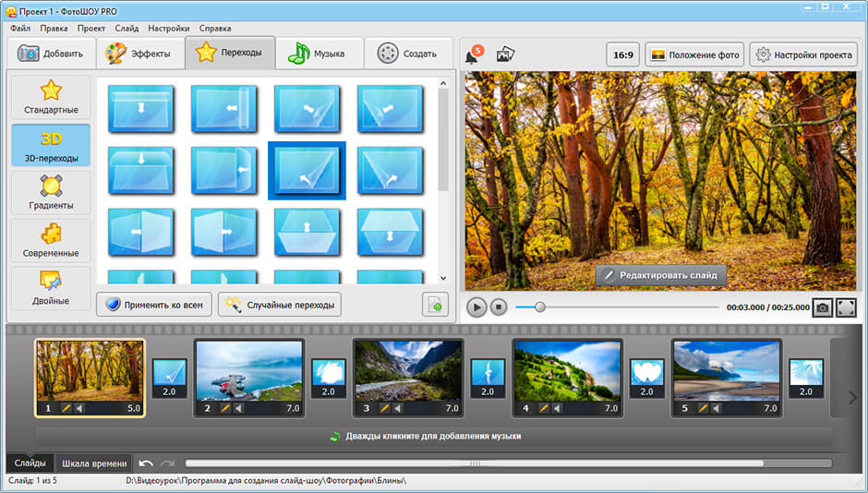
Task: Play the slideshow preview
Action: (476, 307)
